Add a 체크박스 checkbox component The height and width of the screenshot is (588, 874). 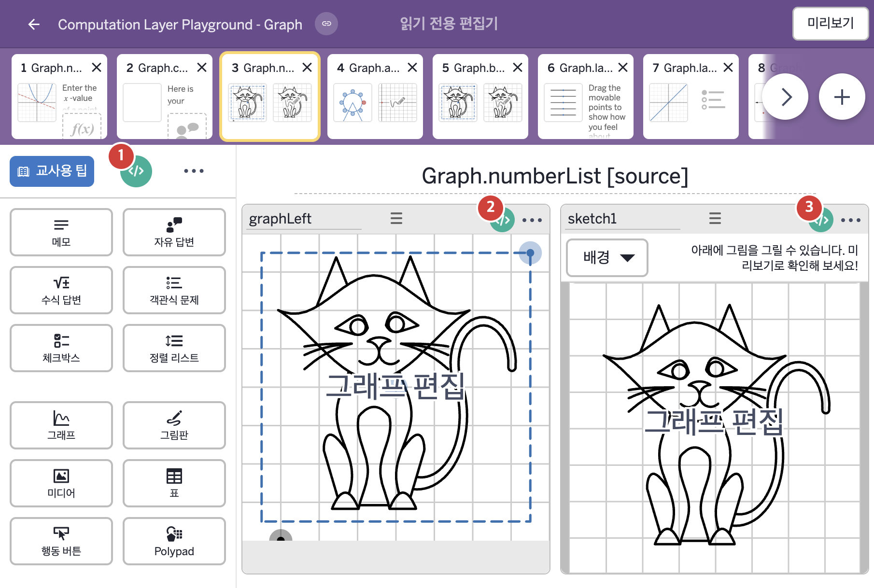click(x=61, y=348)
